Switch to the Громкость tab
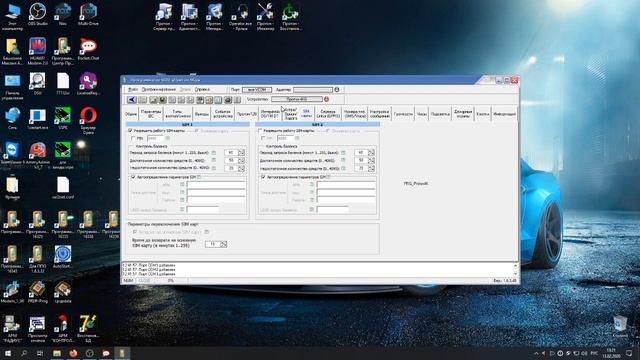This screenshot has width=640, height=360. coord(403,114)
